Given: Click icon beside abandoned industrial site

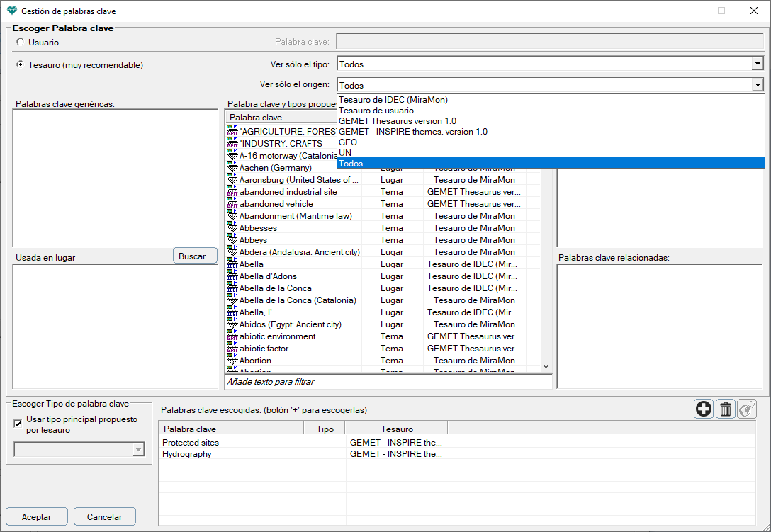Looking at the screenshot, I should tap(232, 191).
